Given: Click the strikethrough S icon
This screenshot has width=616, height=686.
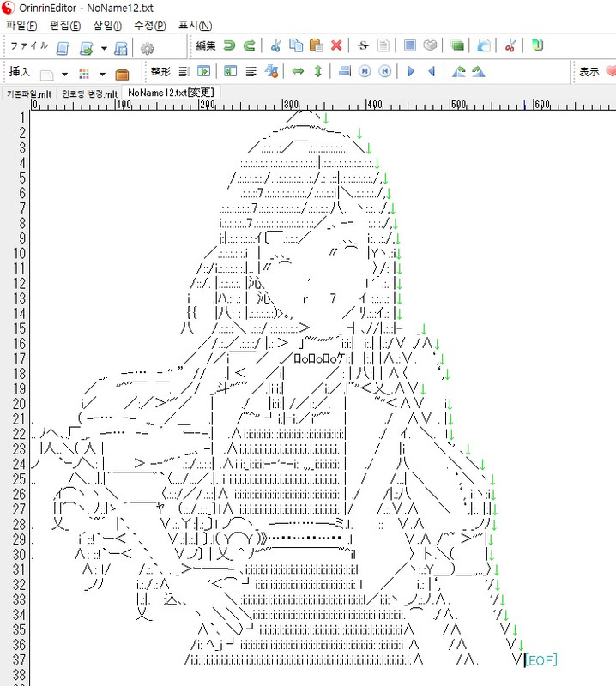Looking at the screenshot, I should (364, 45).
